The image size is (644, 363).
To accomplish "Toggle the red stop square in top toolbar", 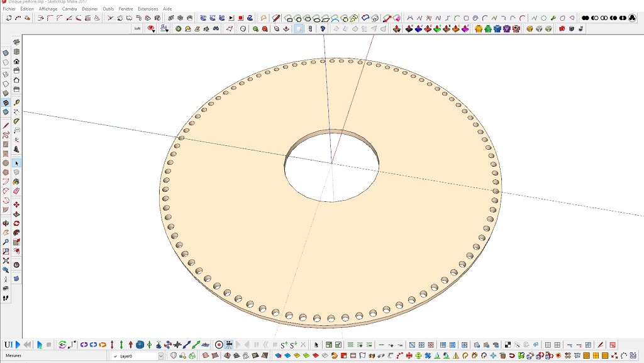I will (x=240, y=18).
